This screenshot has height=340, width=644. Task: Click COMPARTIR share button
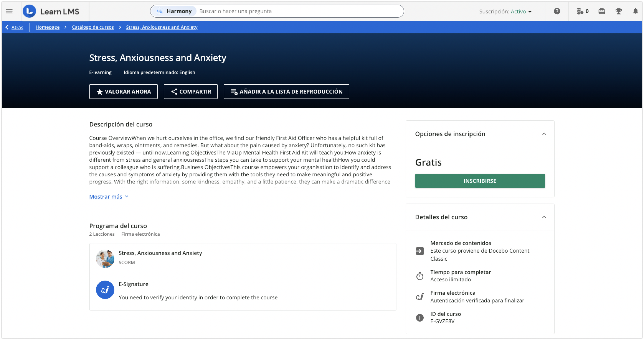pyautogui.click(x=191, y=92)
